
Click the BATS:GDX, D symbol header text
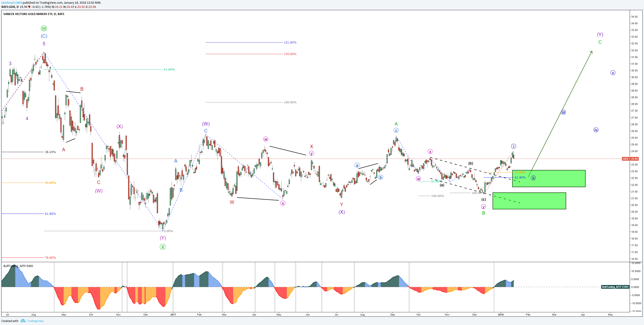pos(10,7)
